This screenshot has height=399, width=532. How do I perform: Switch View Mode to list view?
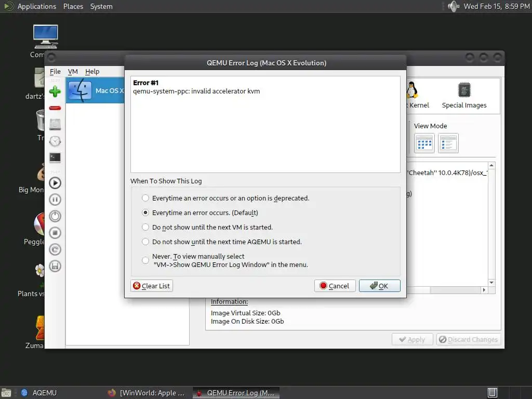[448, 143]
